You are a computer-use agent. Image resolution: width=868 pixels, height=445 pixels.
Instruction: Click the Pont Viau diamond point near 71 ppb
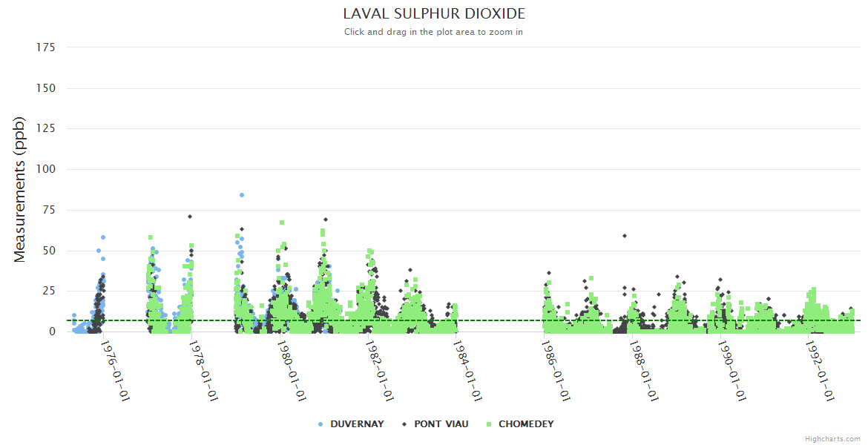pos(190,217)
